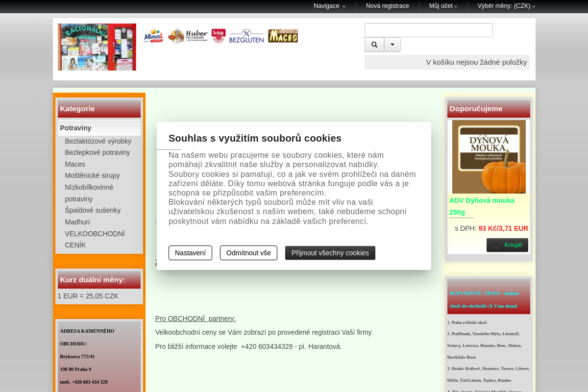Open Špaldové sušenky category
Screen dimensions: 588x392
click(x=93, y=210)
